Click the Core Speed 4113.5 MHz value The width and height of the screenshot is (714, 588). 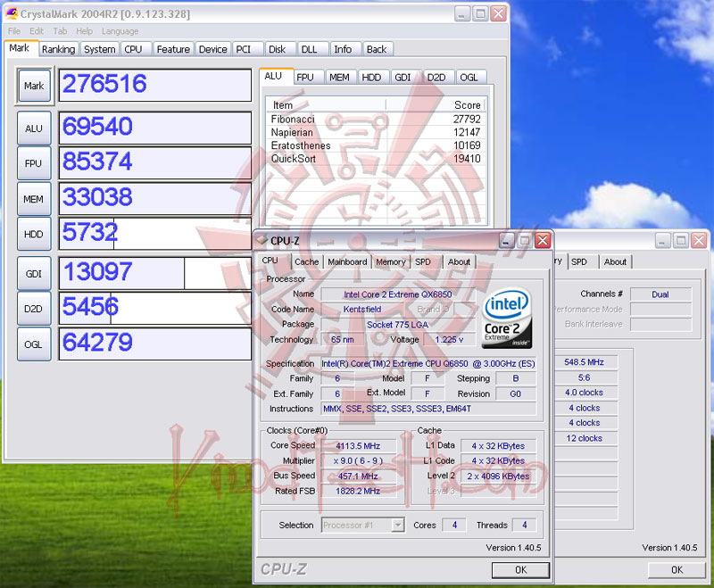click(x=359, y=446)
